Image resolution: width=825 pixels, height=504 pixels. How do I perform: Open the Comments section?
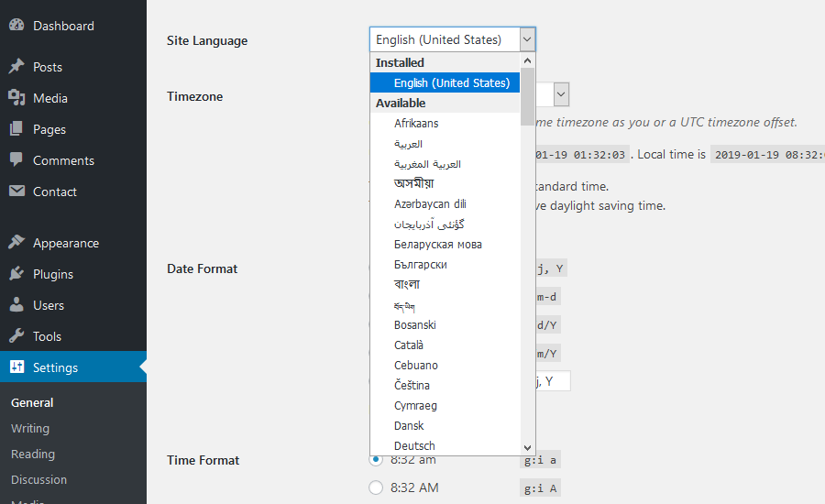pos(63,160)
